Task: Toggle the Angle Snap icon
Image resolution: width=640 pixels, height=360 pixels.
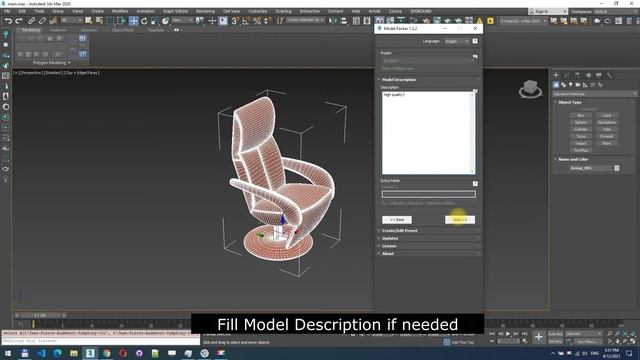Action: tap(246, 21)
